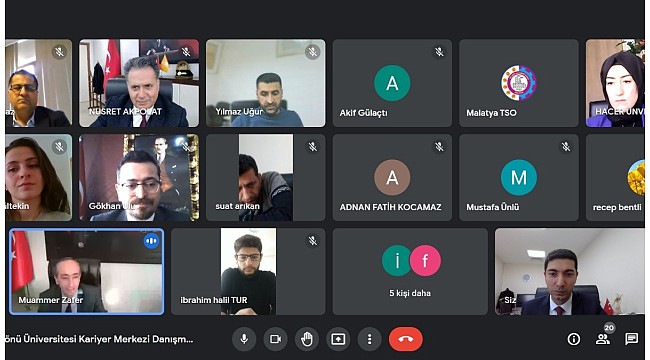Raise hand using the hand icon
The width and height of the screenshot is (650, 360).
tap(307, 339)
